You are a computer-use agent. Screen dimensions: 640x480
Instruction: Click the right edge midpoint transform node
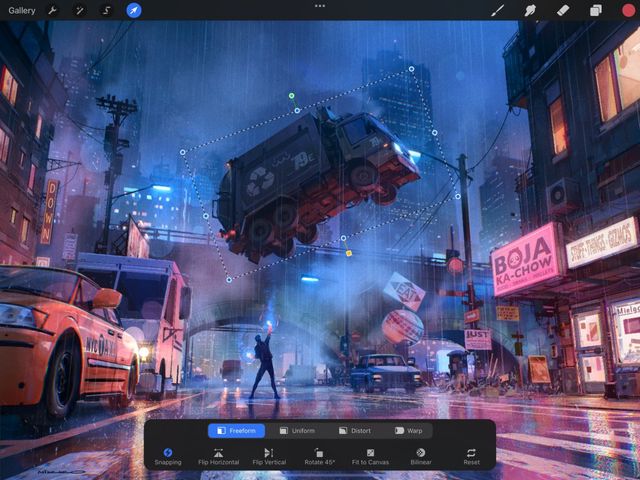(x=435, y=133)
